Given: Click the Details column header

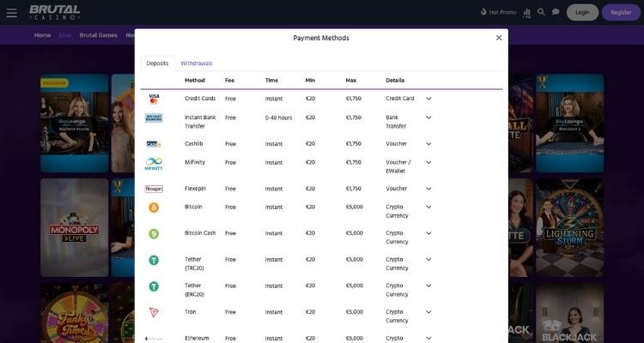Looking at the screenshot, I should point(395,81).
